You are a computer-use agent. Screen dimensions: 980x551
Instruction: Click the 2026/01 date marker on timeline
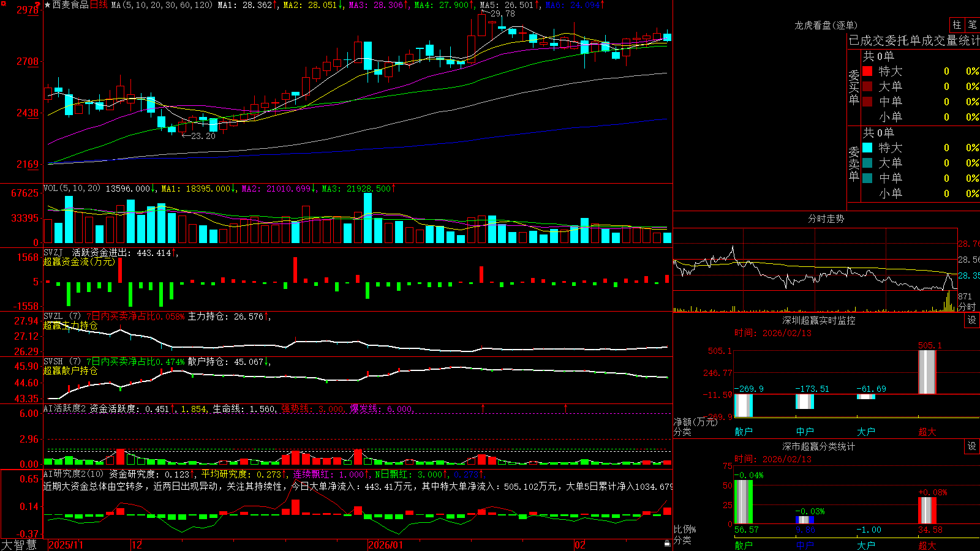tap(386, 545)
